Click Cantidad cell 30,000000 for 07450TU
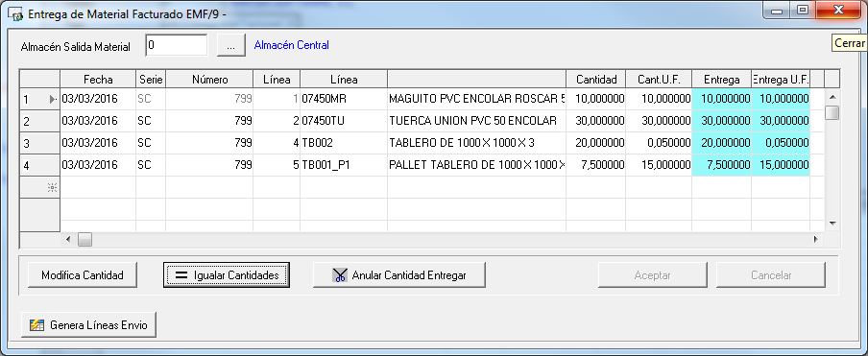The image size is (868, 356). pos(595,121)
